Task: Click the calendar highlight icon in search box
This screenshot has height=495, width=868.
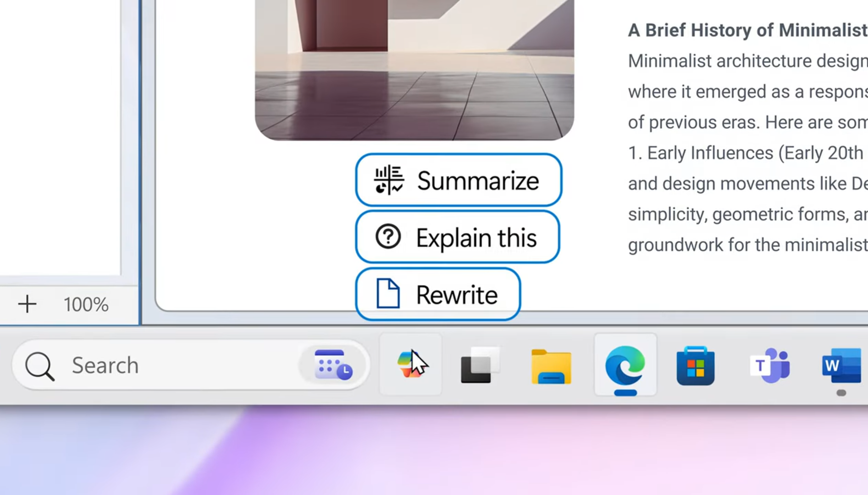Action: click(x=333, y=365)
